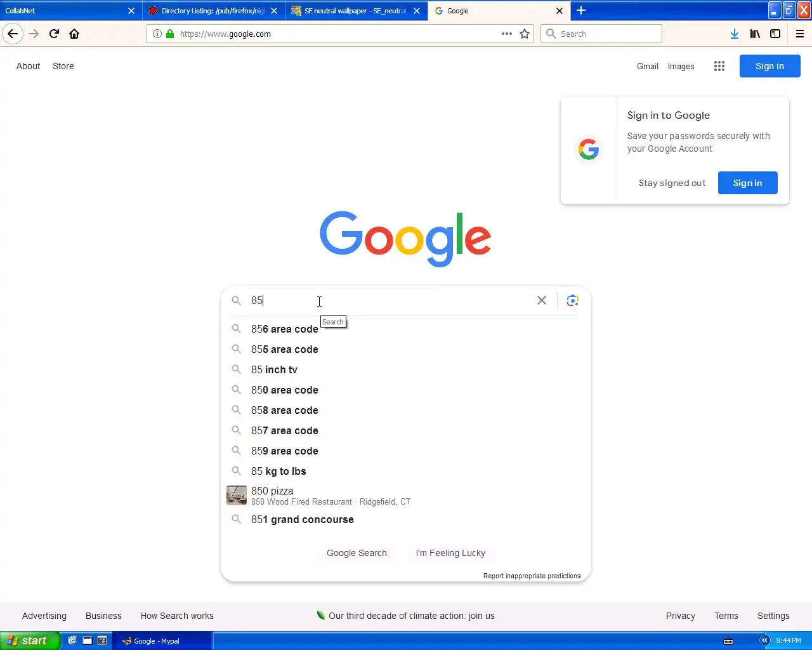Open the Images link
The height and width of the screenshot is (650, 812).
pyautogui.click(x=681, y=66)
